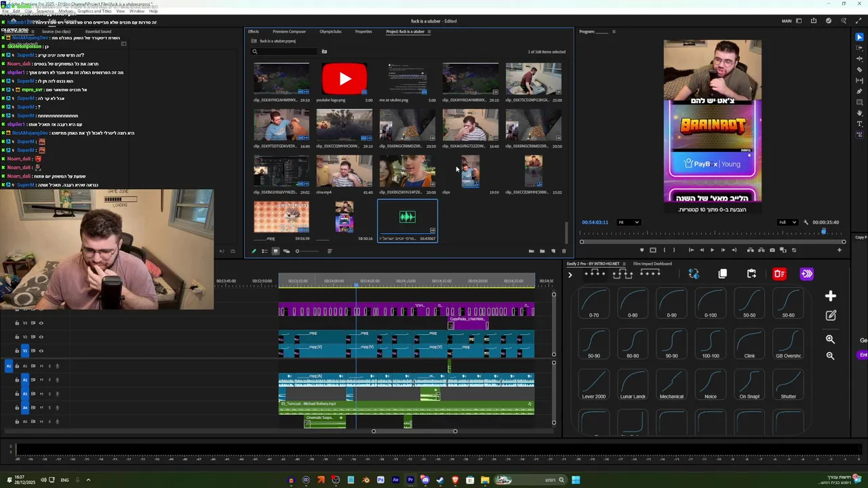Solo audio track A2

pos(49,380)
